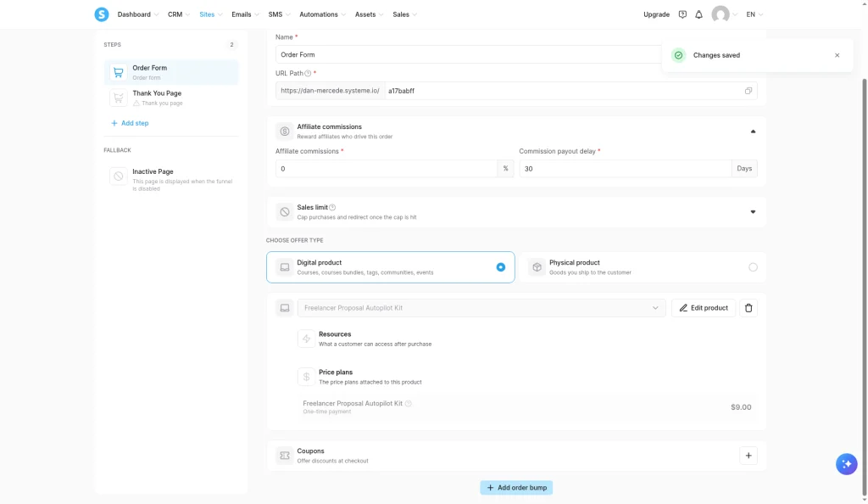Click the Order Form cart icon in steps
This screenshot has width=868, height=504.
pyautogui.click(x=118, y=72)
